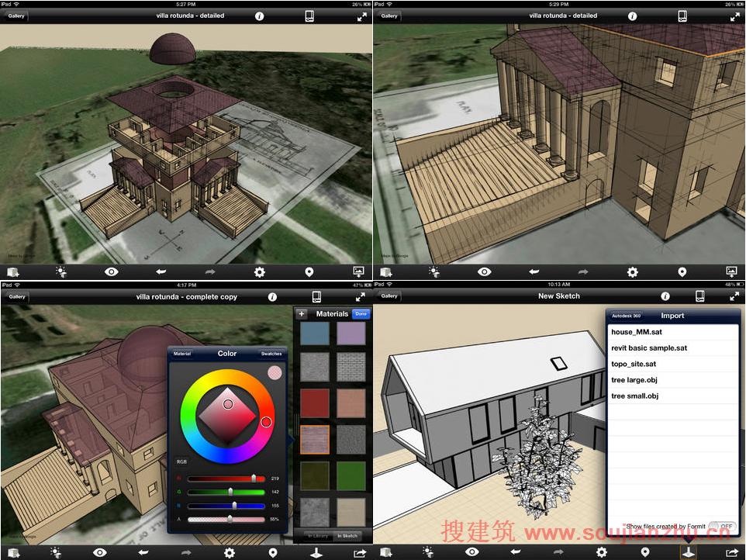
Task: Add a new material with the plus button
Action: click(302, 314)
